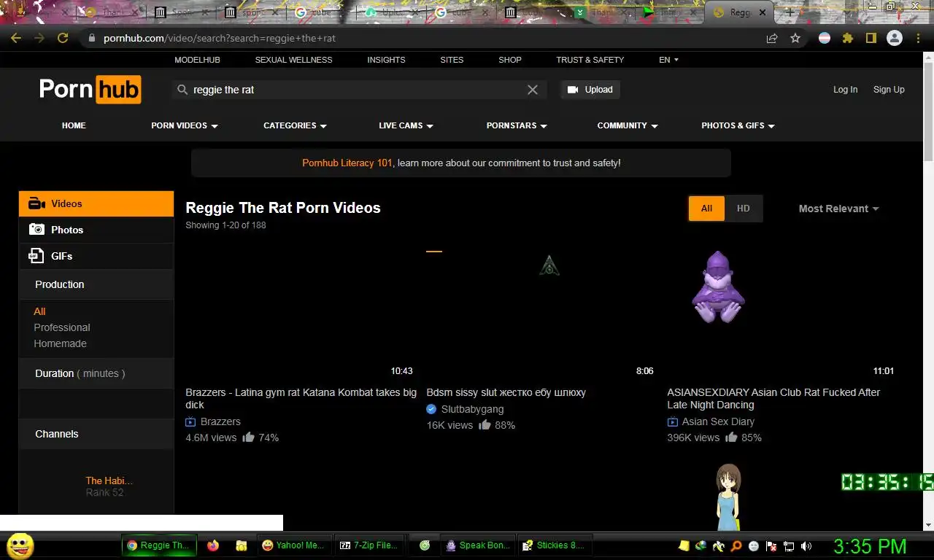934x560 pixels.
Task: Reload the page with the refresh icon
Action: coord(63,38)
